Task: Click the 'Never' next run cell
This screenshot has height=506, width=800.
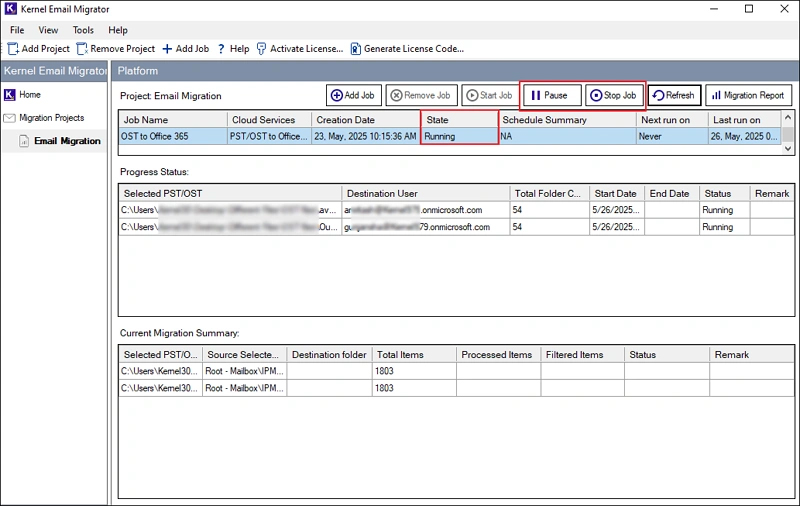Action: point(672,136)
